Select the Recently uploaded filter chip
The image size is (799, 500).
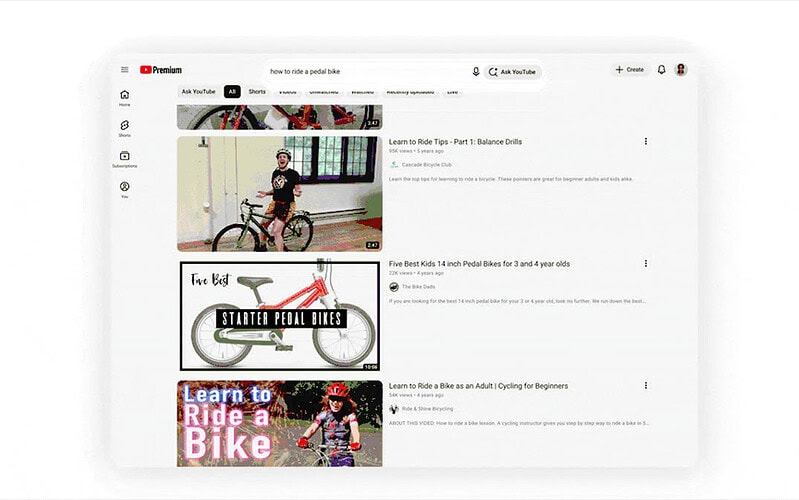pyautogui.click(x=410, y=92)
